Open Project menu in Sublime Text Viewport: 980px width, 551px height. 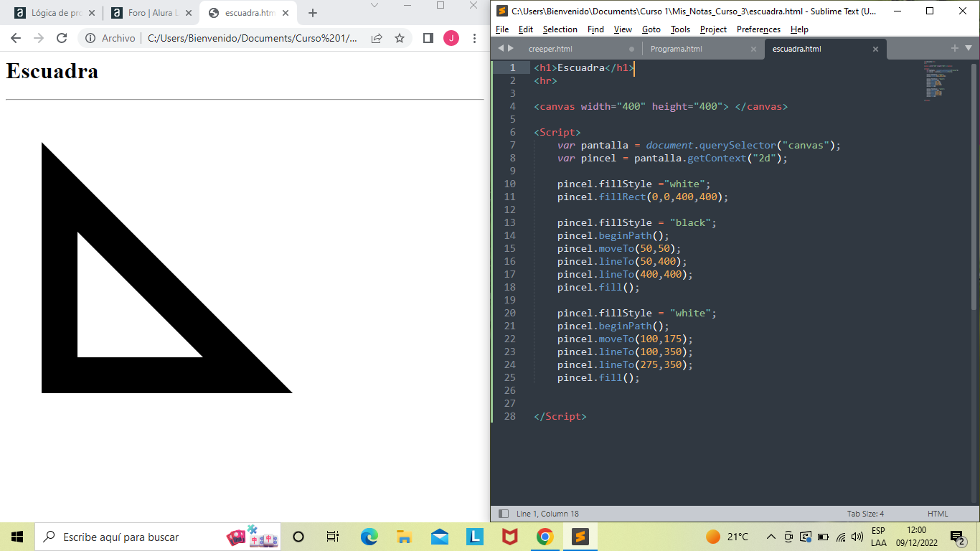pyautogui.click(x=713, y=29)
